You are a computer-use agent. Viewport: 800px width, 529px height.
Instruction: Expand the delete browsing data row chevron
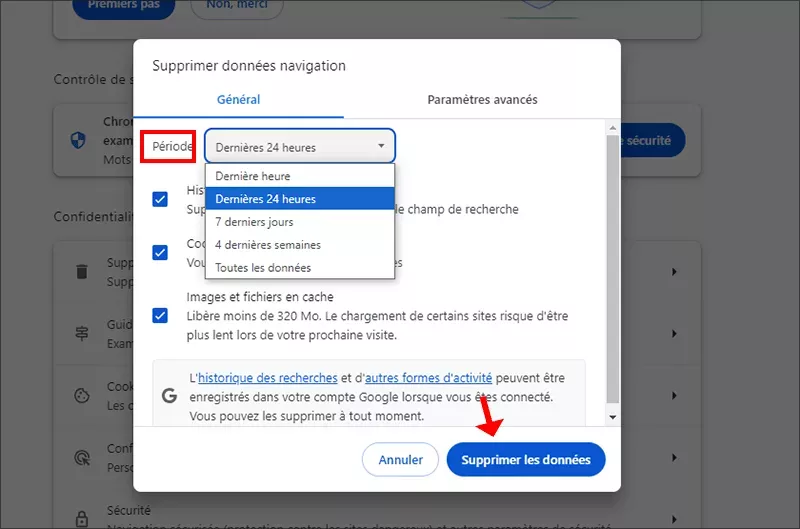tap(674, 271)
